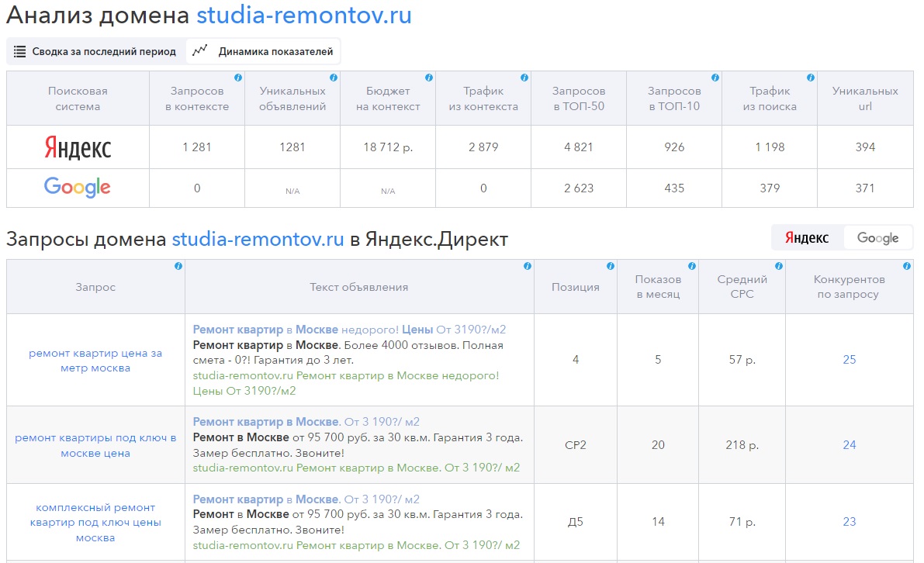Image resolution: width=924 pixels, height=563 pixels.
Task: Switch to the Динамика показателей tab
Action: pos(263,52)
